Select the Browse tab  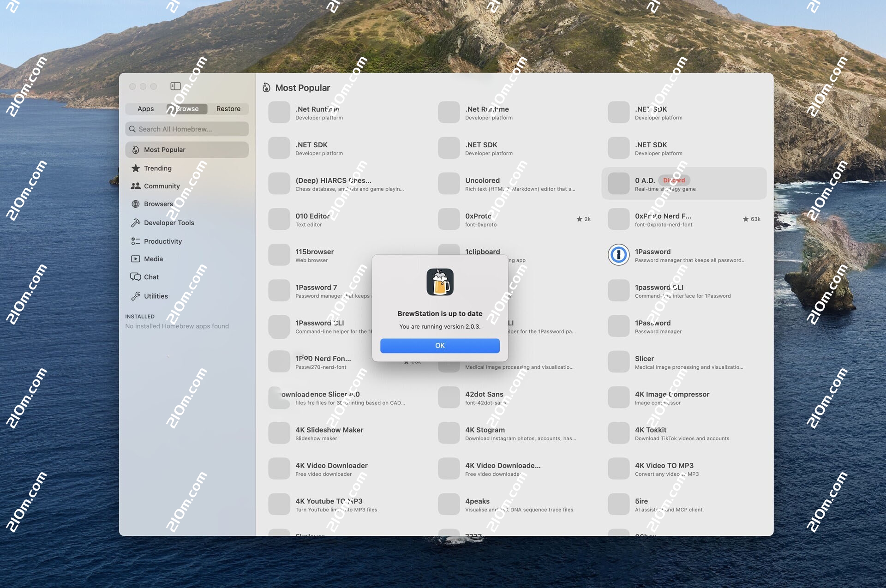click(186, 108)
